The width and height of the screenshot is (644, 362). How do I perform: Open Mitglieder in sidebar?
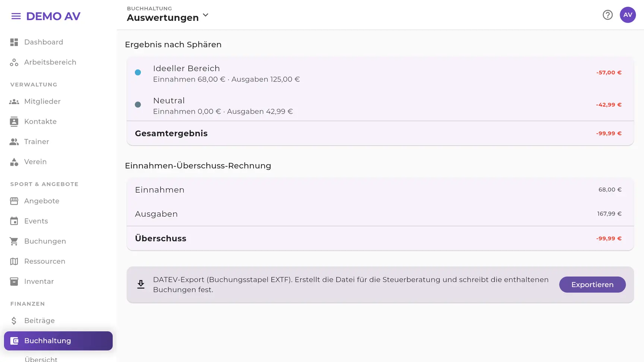pyautogui.click(x=58, y=102)
